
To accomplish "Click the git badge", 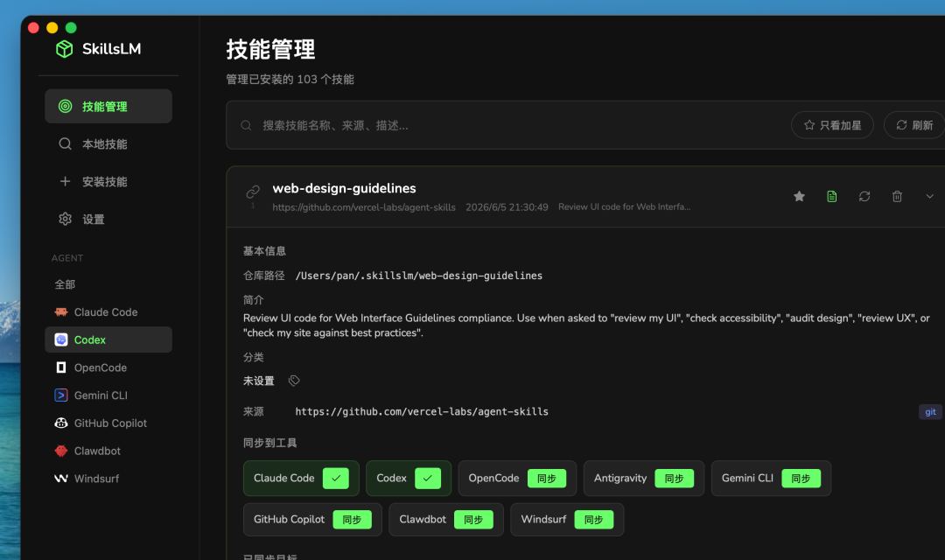I will click(930, 412).
